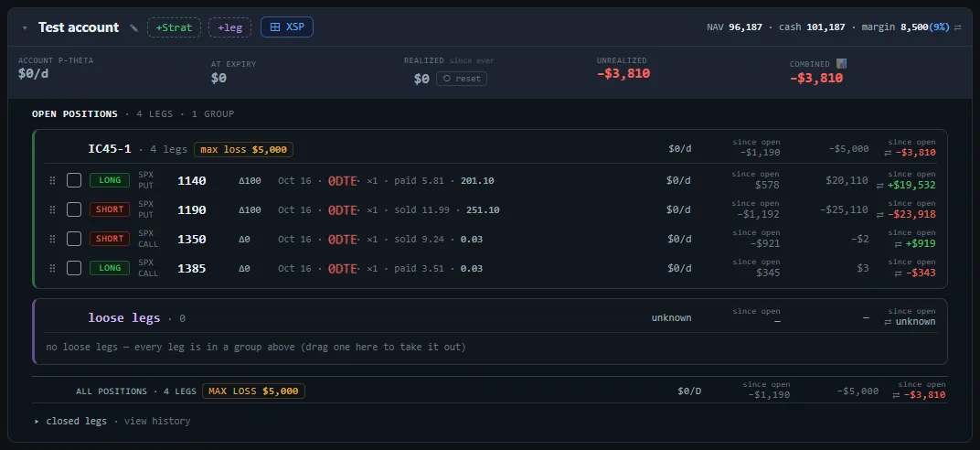Tick the checkbox for the 1190 put leg
The image size is (980, 450).
pyautogui.click(x=74, y=209)
